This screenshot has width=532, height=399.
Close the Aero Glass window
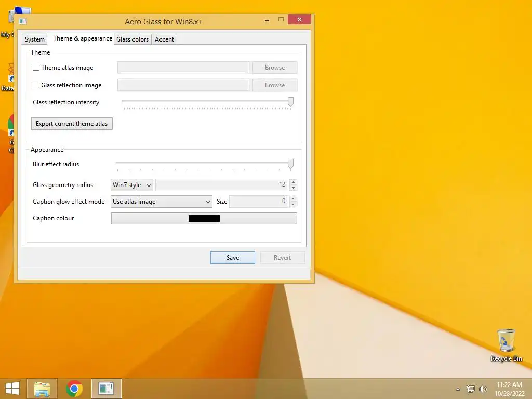299,19
